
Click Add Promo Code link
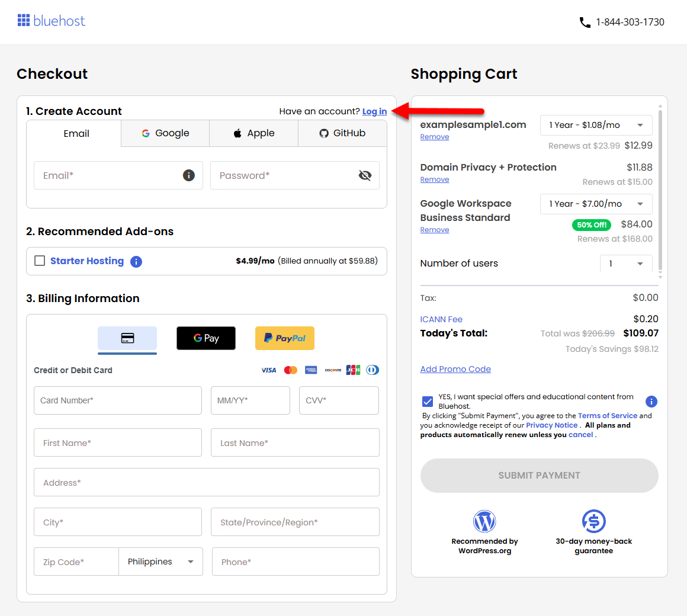click(455, 369)
